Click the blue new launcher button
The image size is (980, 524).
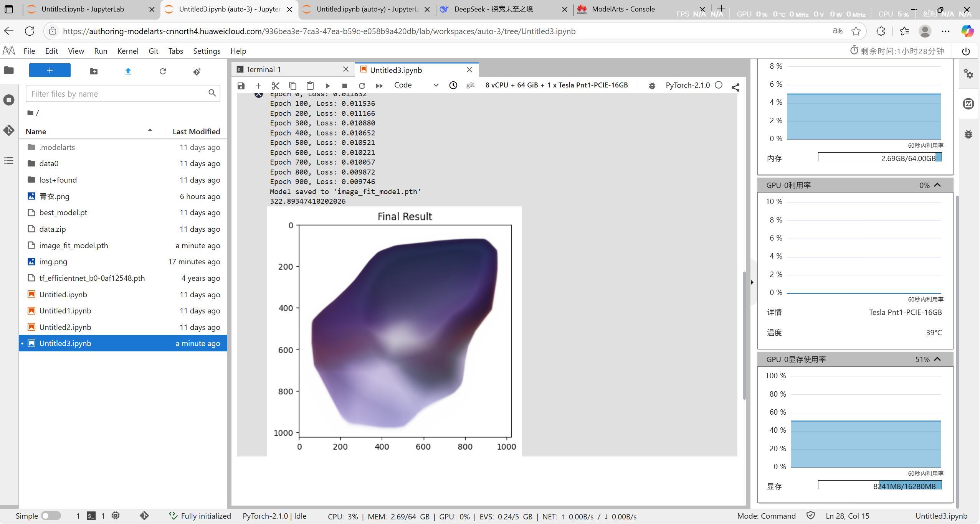coord(50,70)
